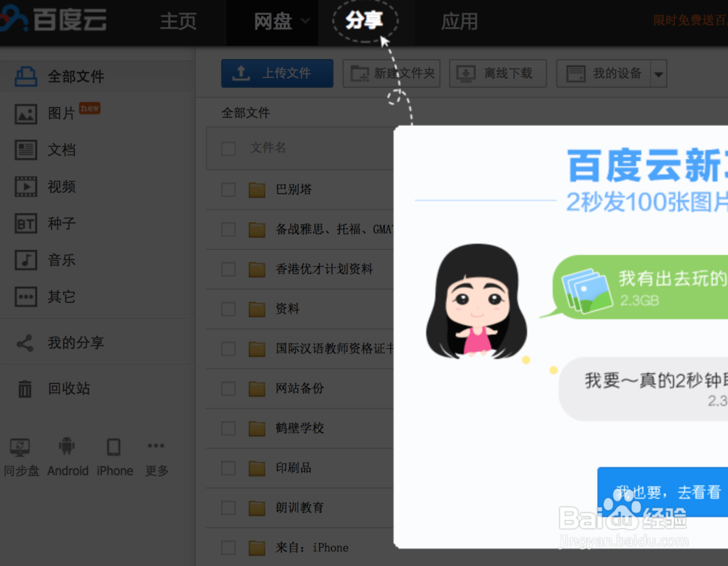Viewport: 728px width, 566px height.
Task: Open the 应用 tab
Action: coord(459,21)
